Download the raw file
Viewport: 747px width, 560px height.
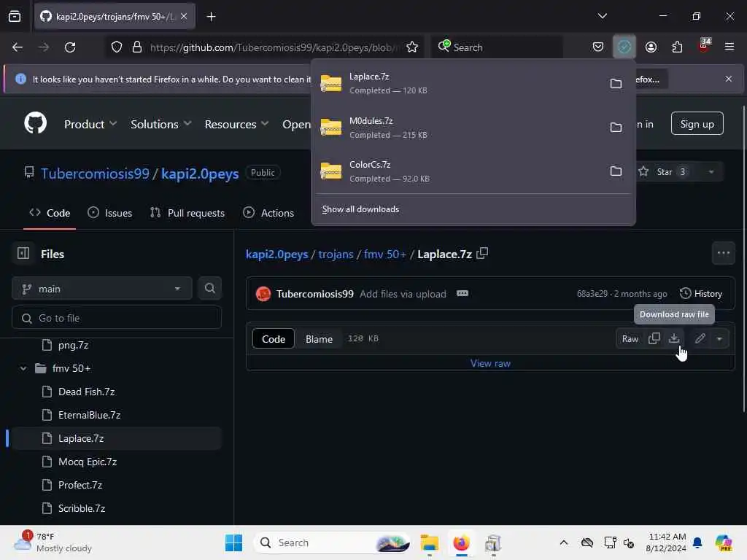pyautogui.click(x=673, y=338)
